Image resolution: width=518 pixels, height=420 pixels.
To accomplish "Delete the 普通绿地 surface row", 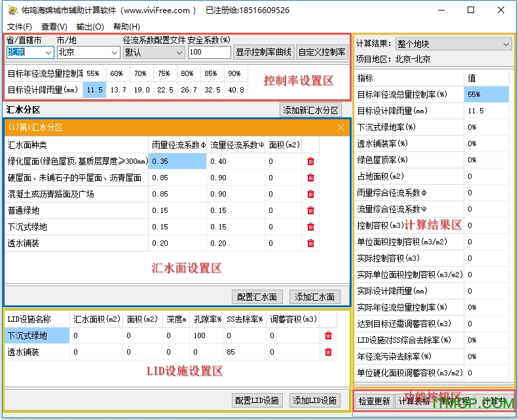I will pos(310,210).
